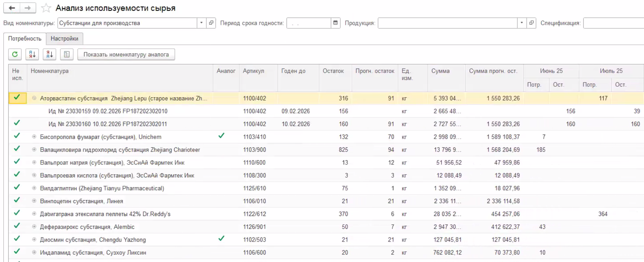Click the back navigation arrow

click(x=12, y=8)
